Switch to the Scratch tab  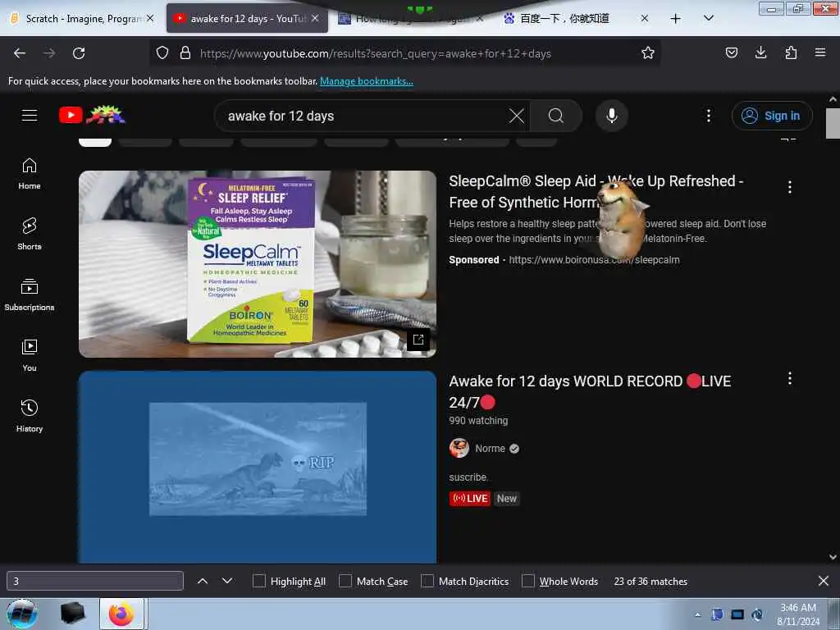pyautogui.click(x=83, y=19)
